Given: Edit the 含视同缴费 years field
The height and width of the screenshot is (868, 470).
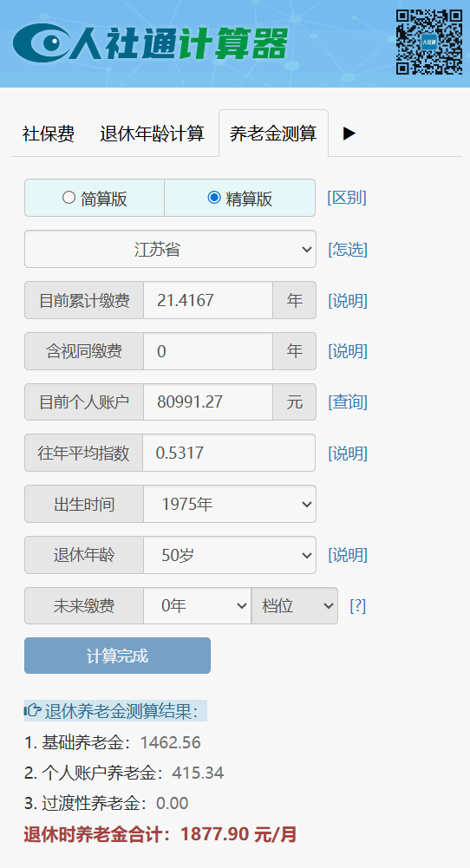Looking at the screenshot, I should pyautogui.click(x=208, y=351).
